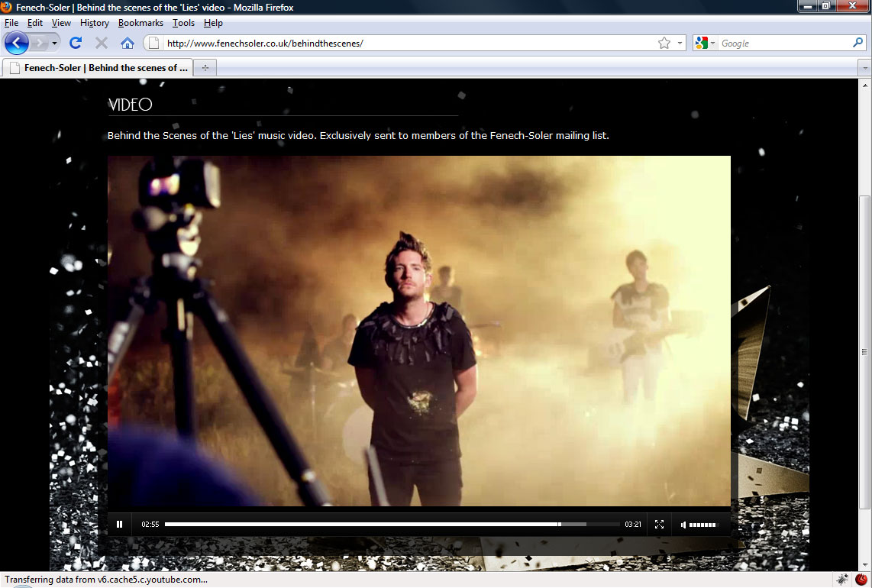Click the 02:55 elapsed time display
The image size is (872, 588).
click(x=150, y=524)
